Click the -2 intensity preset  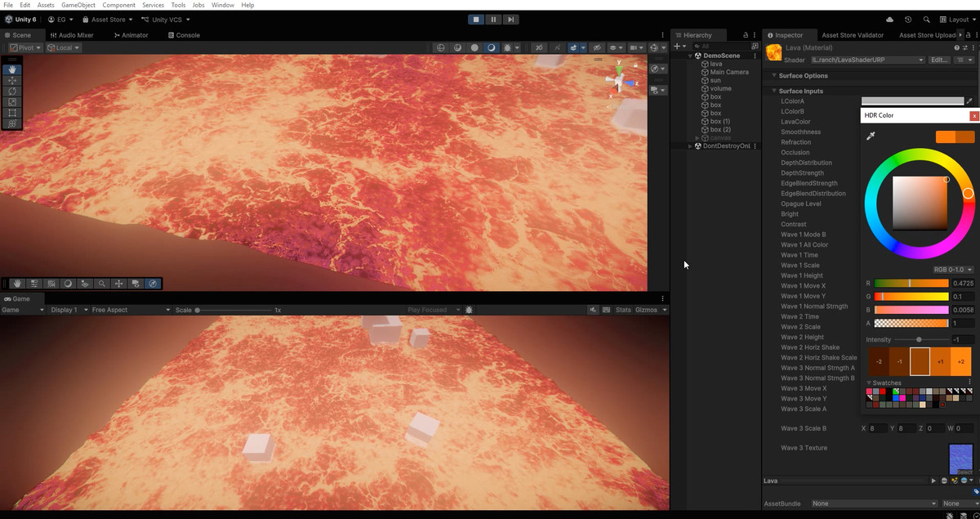(x=879, y=361)
